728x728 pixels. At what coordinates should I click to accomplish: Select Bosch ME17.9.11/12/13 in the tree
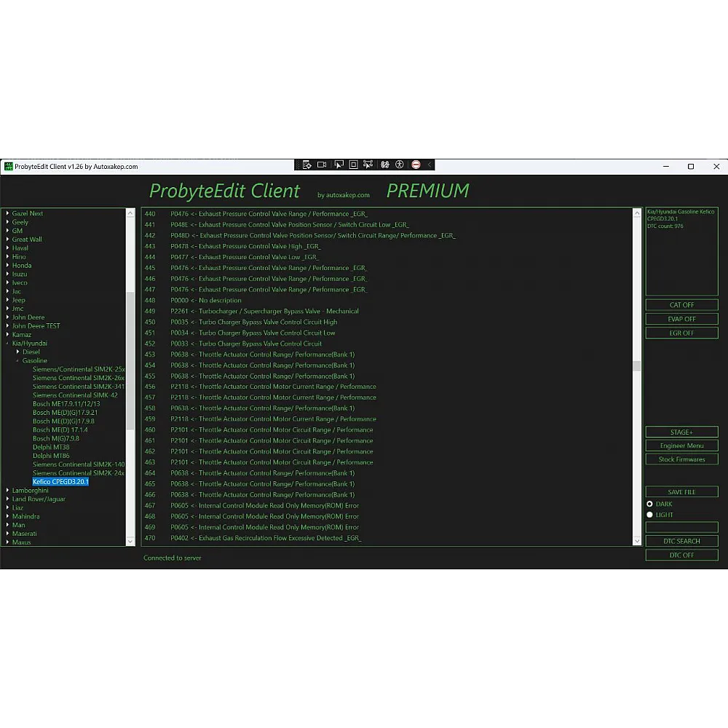click(x=66, y=404)
